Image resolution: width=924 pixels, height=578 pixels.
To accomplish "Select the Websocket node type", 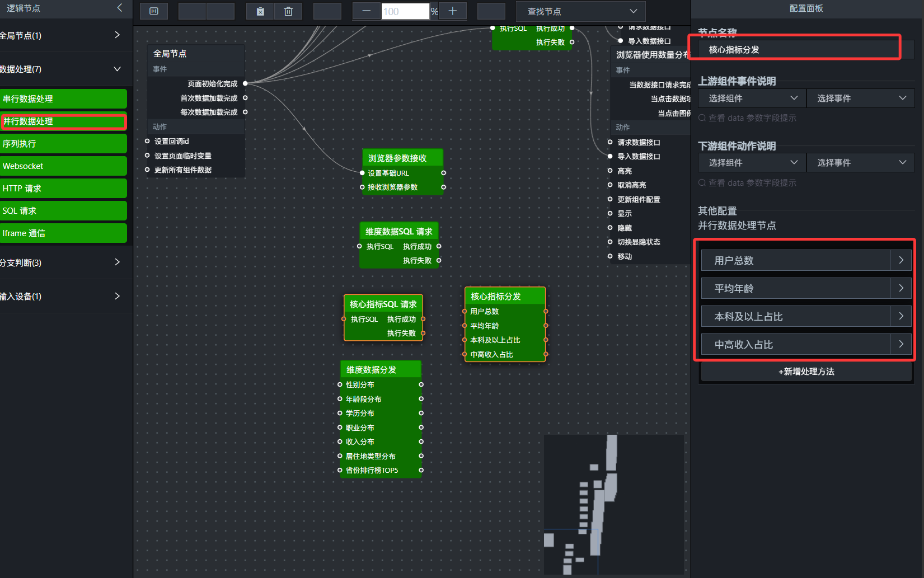I will (x=63, y=166).
